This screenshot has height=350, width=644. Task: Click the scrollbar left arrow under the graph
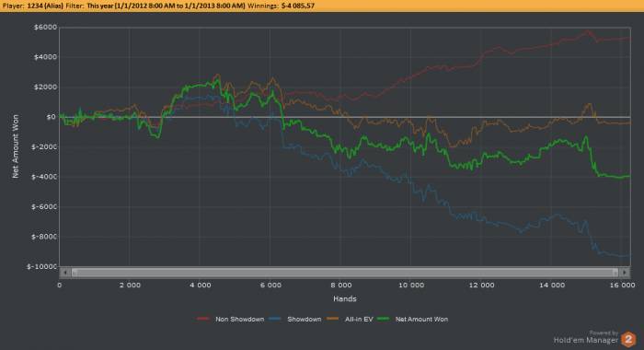point(65,273)
